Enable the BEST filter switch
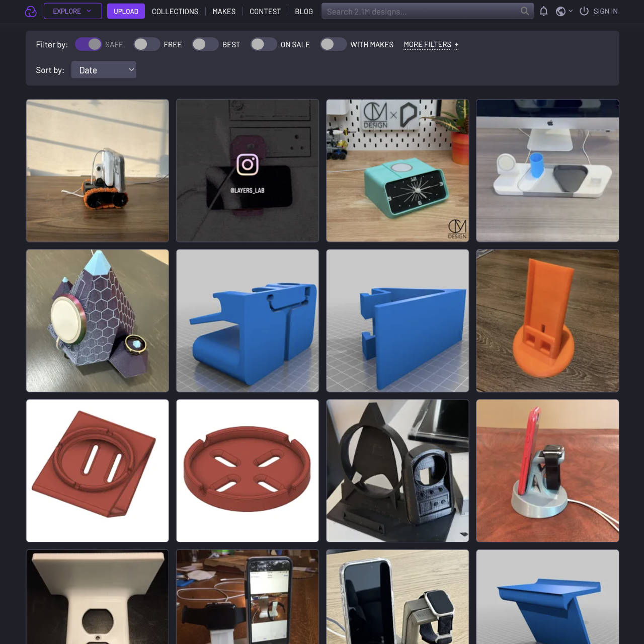Screen dimensions: 644x644 tap(205, 44)
